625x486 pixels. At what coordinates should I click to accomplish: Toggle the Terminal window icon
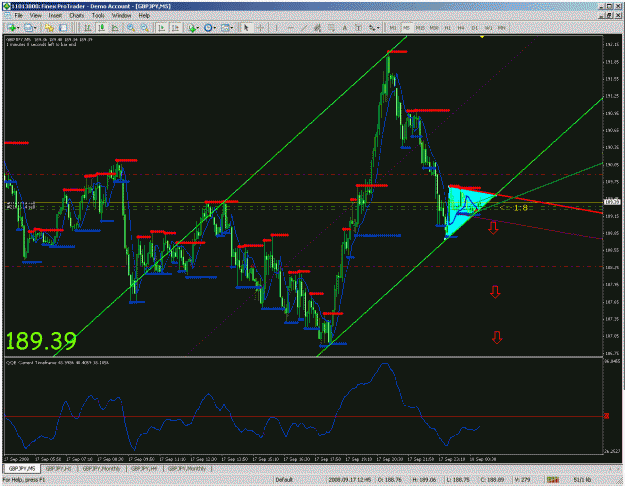[x=63, y=28]
